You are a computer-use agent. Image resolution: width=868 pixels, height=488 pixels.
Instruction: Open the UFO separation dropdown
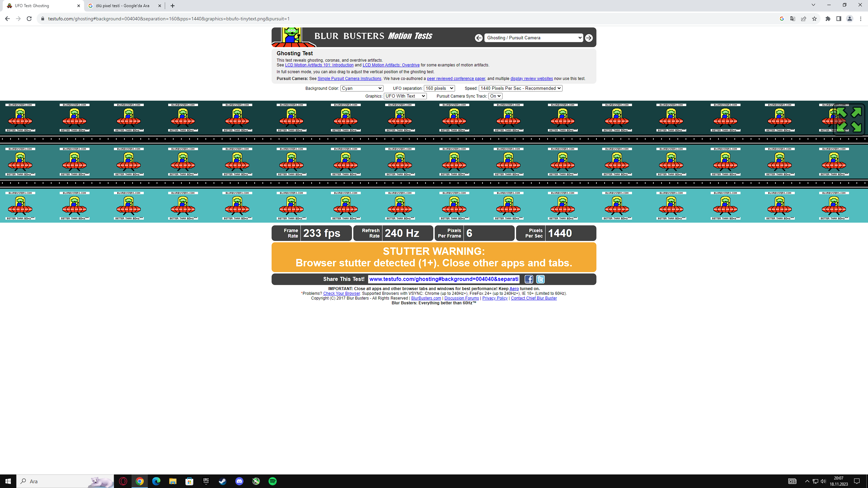point(439,88)
